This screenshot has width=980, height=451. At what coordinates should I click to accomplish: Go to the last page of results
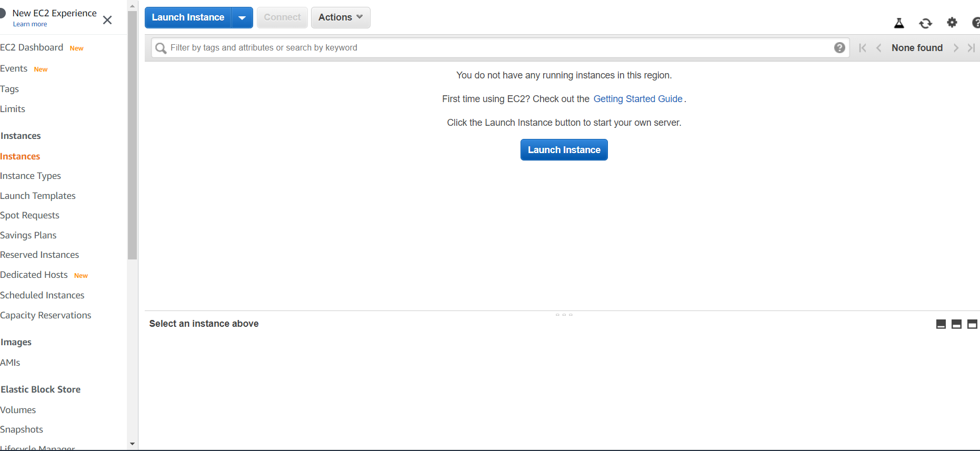972,48
